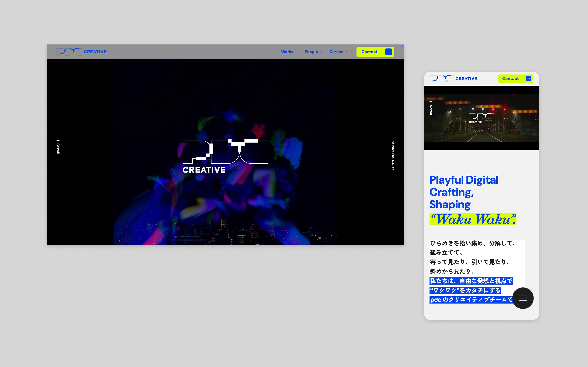588x367 pixels.
Task: Click the arrow icon beside Career
Action: click(346, 52)
